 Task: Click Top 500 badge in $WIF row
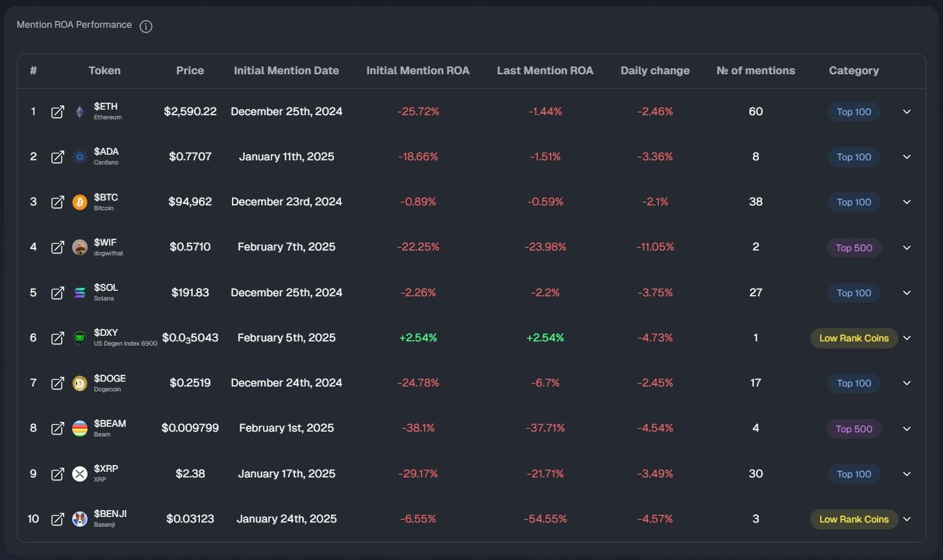854,248
